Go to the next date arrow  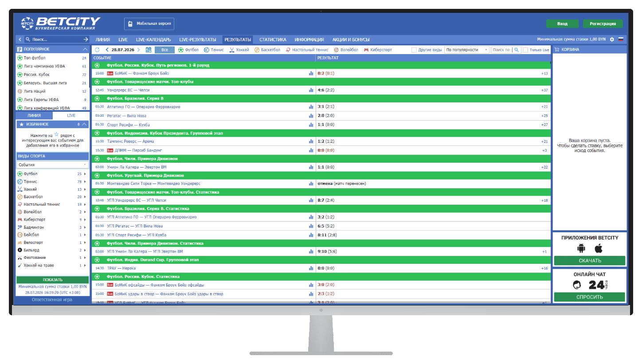pyautogui.click(x=139, y=50)
